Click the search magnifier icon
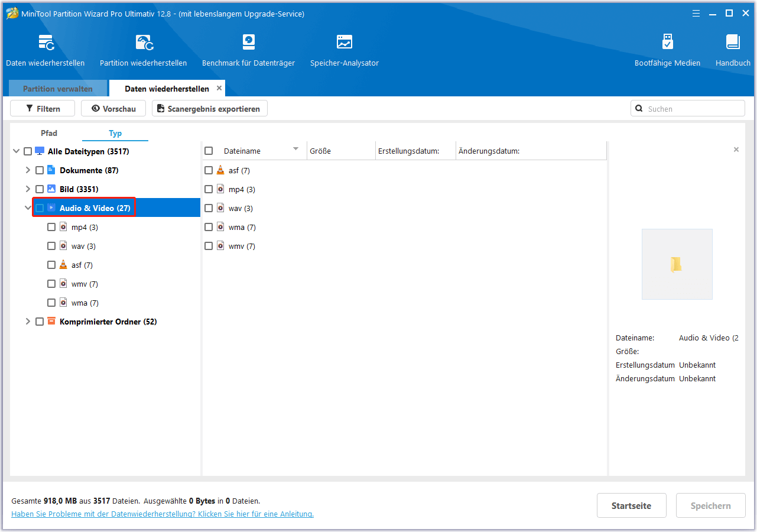 point(639,109)
